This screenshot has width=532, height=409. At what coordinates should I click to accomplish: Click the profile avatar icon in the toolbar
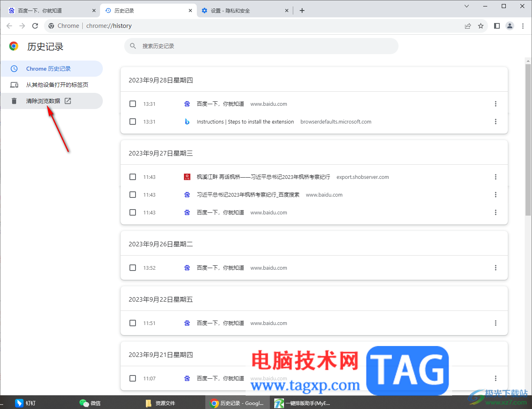(x=509, y=25)
